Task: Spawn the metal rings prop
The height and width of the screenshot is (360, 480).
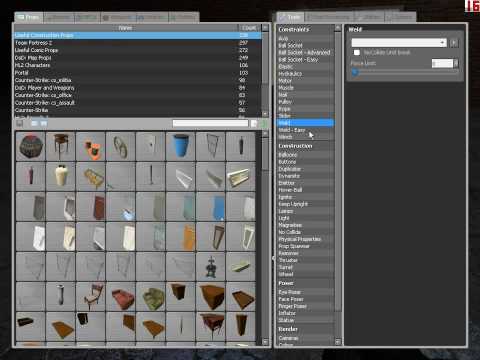Action: click(x=121, y=146)
